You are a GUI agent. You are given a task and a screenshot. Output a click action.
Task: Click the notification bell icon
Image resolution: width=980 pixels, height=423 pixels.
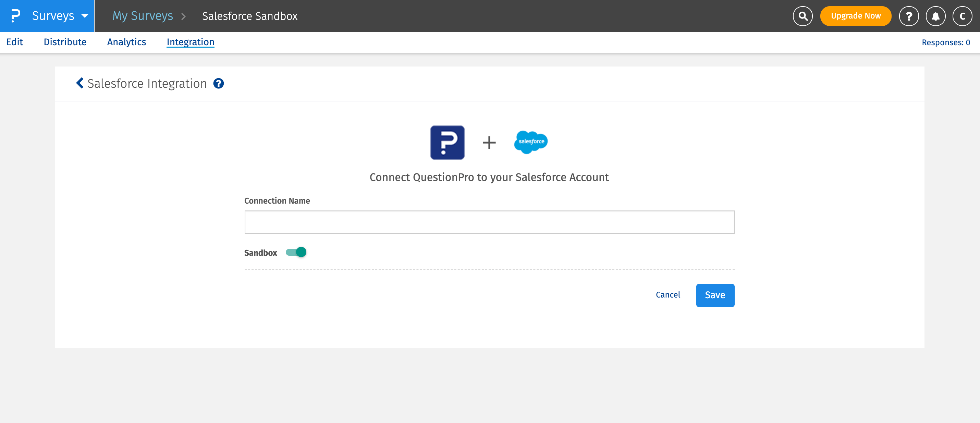[x=936, y=16]
